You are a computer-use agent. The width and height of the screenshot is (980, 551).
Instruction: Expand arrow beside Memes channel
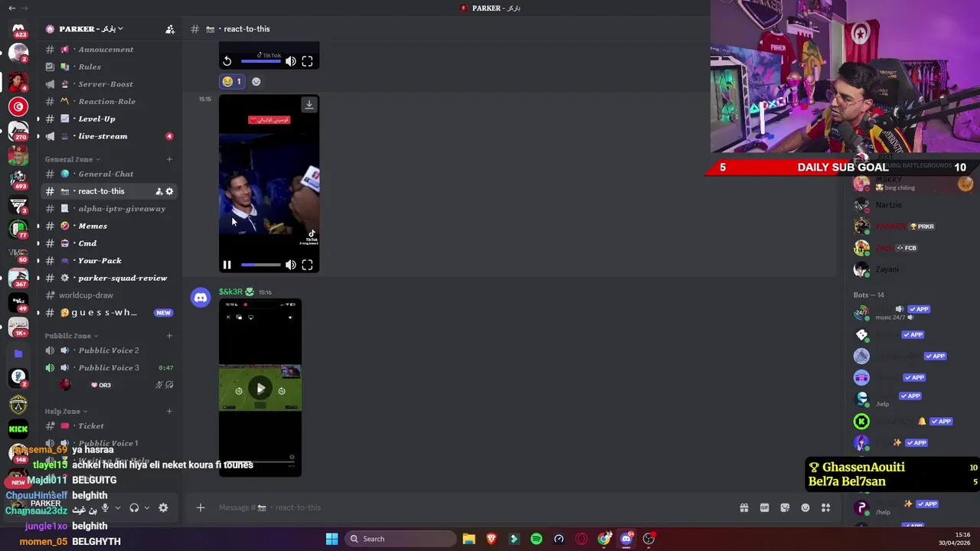(x=38, y=226)
